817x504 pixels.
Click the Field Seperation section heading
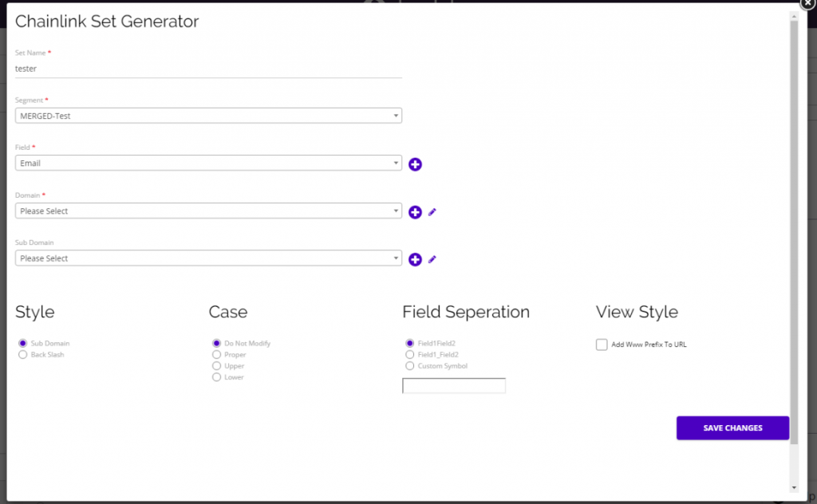466,312
